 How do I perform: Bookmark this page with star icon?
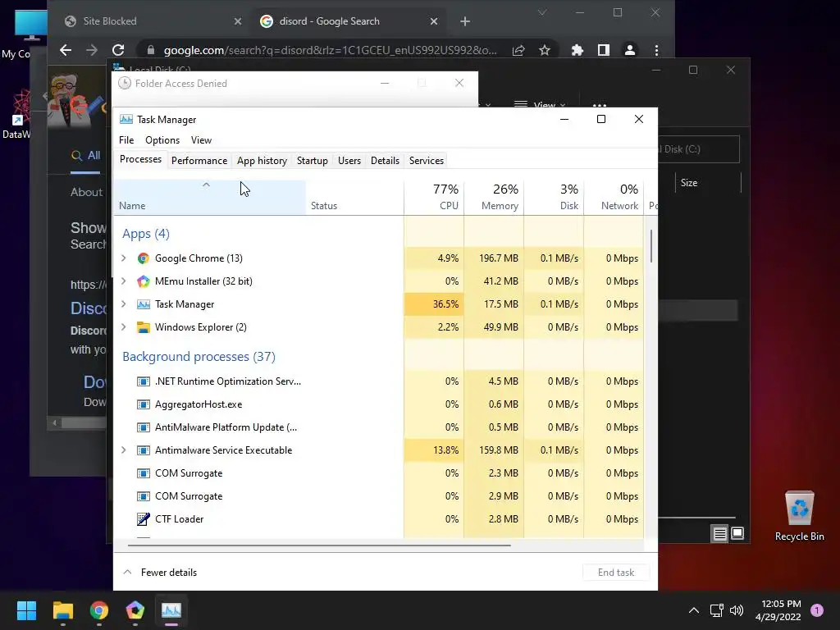[x=545, y=50]
